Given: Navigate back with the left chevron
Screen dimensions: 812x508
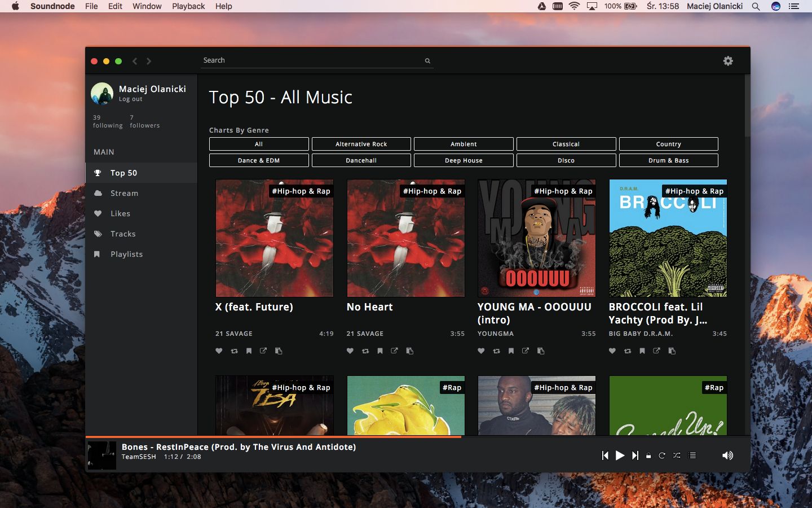Looking at the screenshot, I should pos(135,61).
